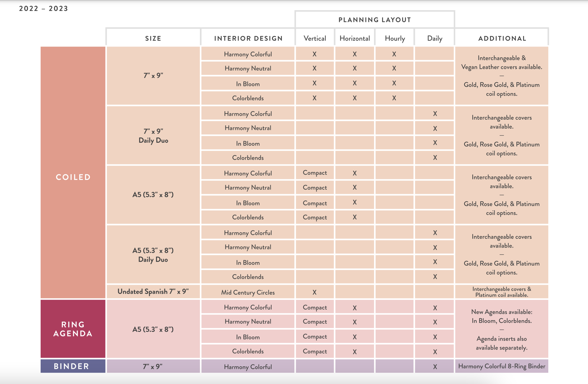
Task: Click the SIZE column header
Action: (153, 38)
